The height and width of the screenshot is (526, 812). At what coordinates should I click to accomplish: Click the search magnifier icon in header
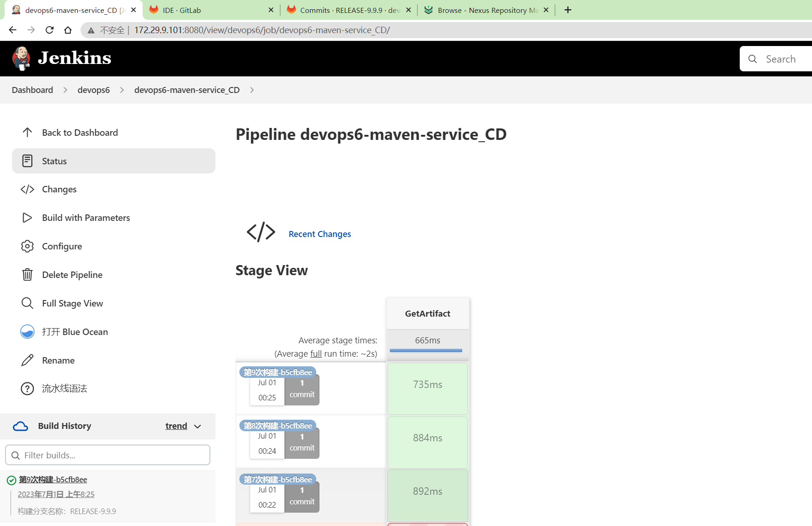(x=753, y=59)
